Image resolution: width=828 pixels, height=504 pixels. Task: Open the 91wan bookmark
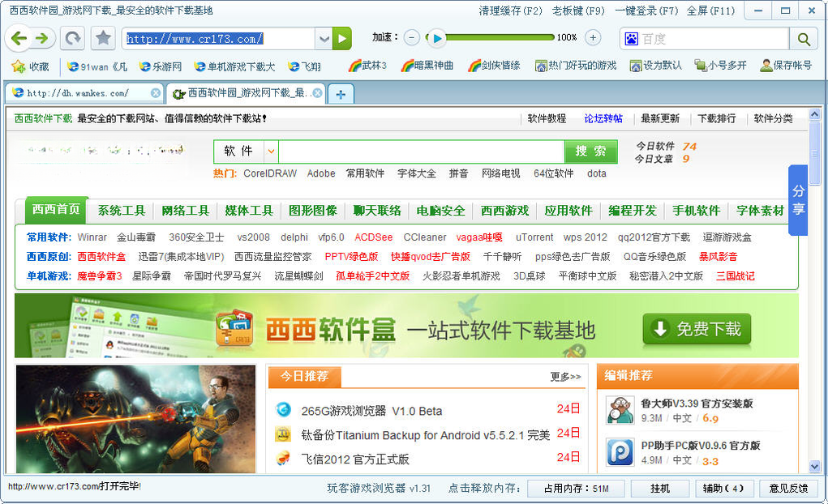click(97, 66)
